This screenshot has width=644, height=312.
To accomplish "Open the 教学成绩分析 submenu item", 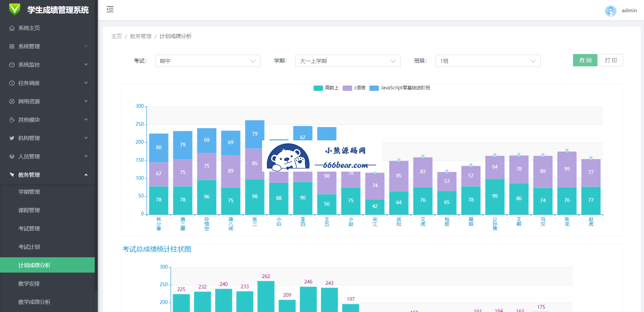I will click(x=48, y=302).
